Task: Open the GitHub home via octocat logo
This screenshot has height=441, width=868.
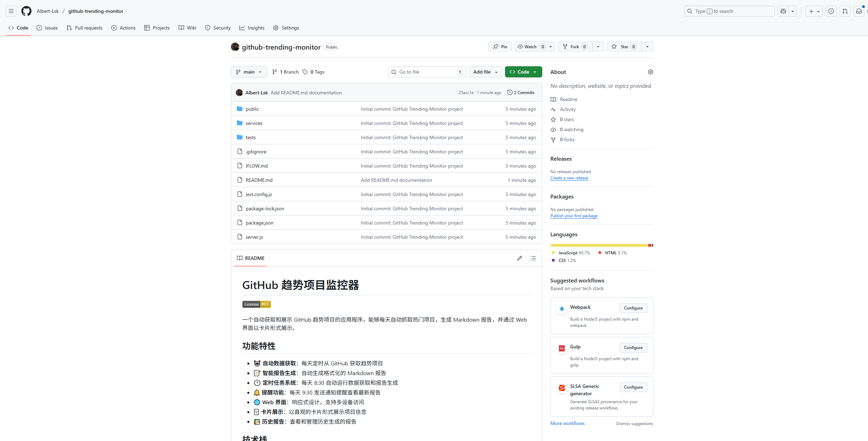Action: pos(26,11)
